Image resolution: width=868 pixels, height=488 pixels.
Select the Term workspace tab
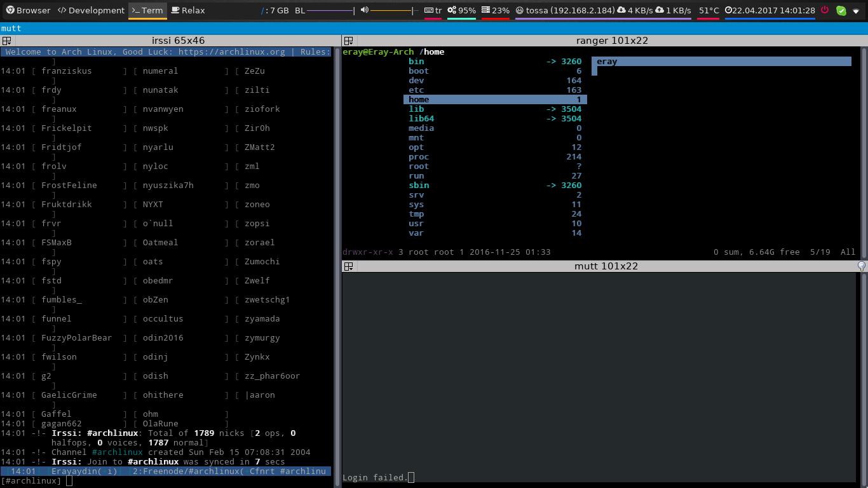click(x=147, y=10)
